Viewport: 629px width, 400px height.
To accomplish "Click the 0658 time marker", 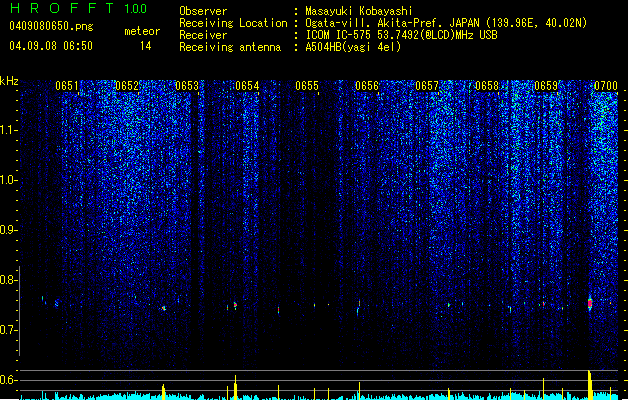I will tap(487, 86).
